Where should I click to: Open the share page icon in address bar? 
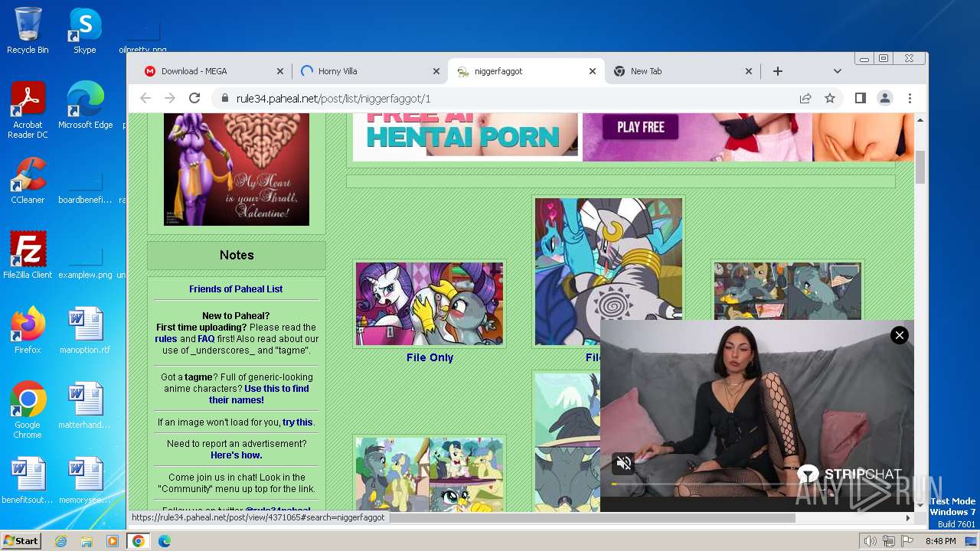[x=805, y=98]
